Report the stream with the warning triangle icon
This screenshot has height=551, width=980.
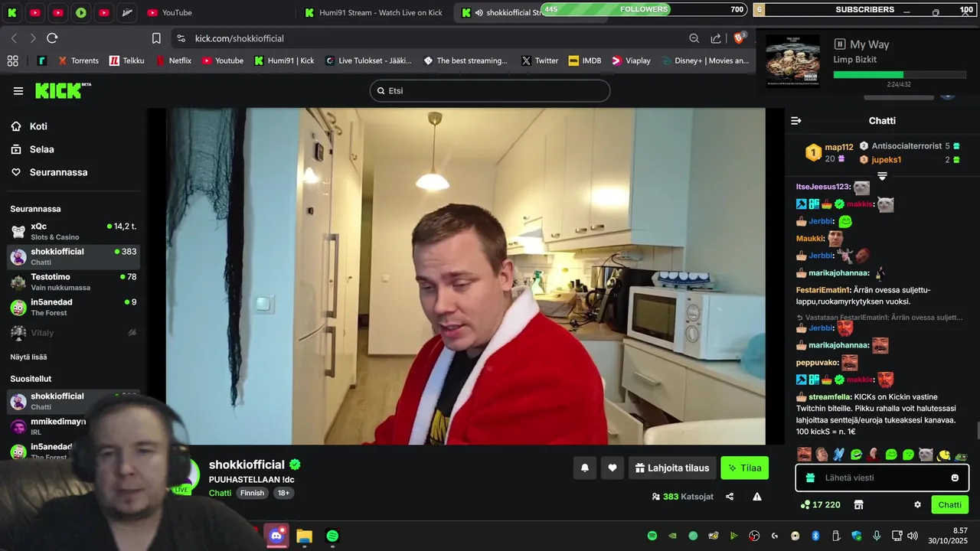[x=757, y=497]
